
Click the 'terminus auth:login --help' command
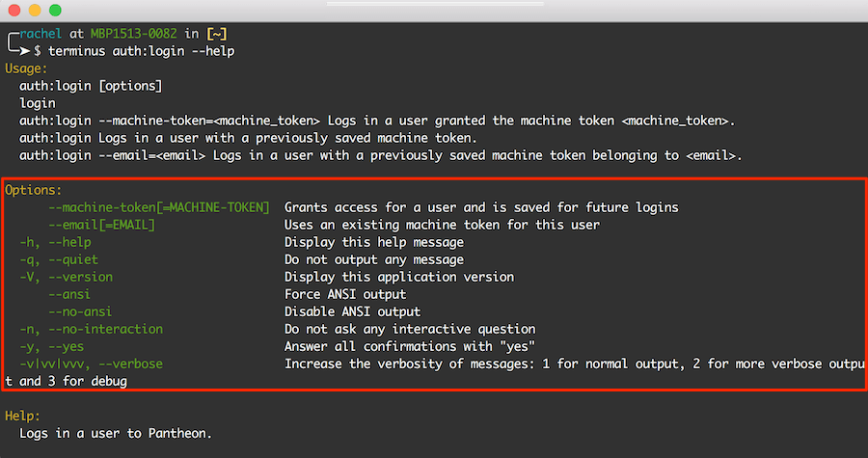pyautogui.click(x=142, y=51)
